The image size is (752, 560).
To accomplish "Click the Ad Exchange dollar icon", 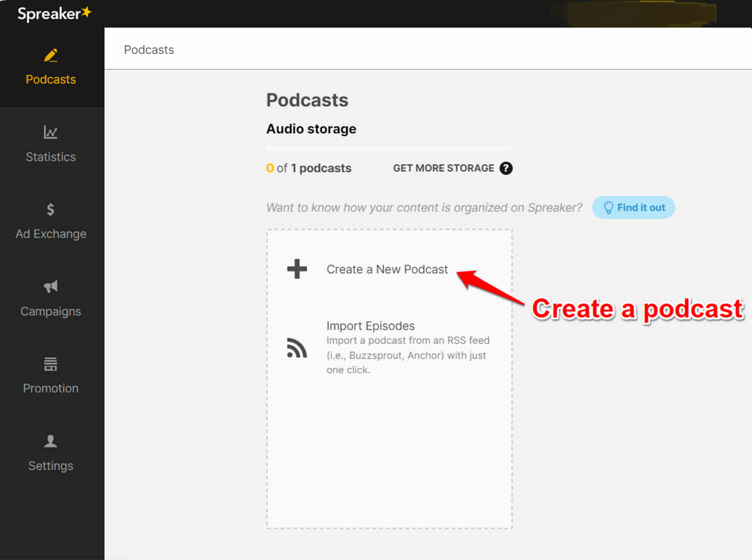I will pyautogui.click(x=50, y=209).
